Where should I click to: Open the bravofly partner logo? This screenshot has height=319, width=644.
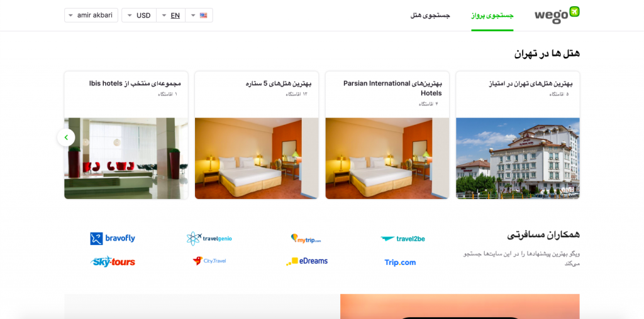113,238
